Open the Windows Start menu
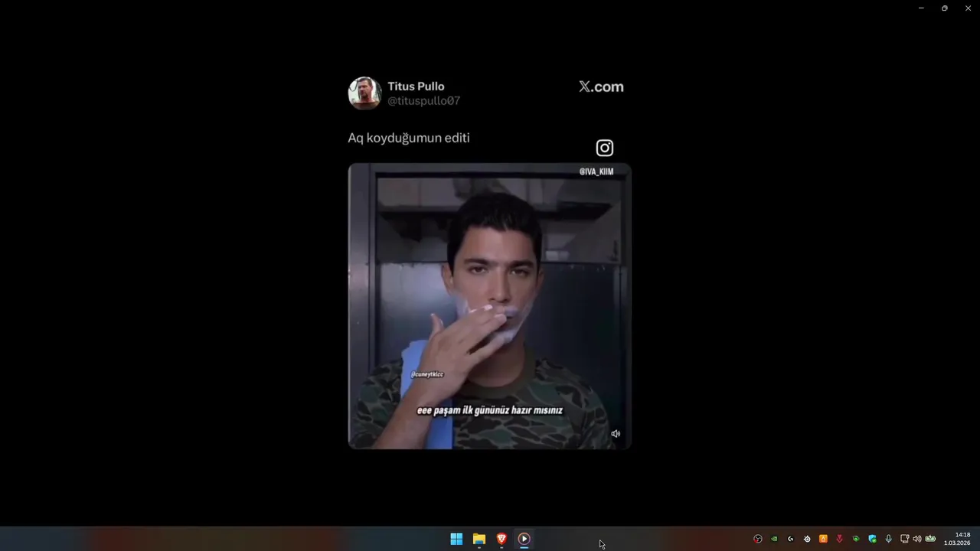Viewport: 980px width, 551px height. tap(456, 539)
